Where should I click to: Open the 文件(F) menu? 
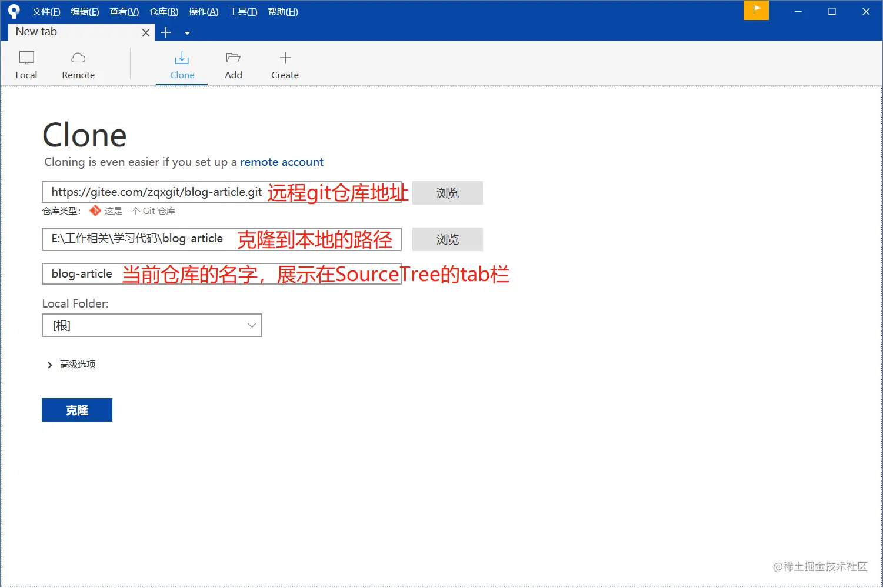[46, 12]
